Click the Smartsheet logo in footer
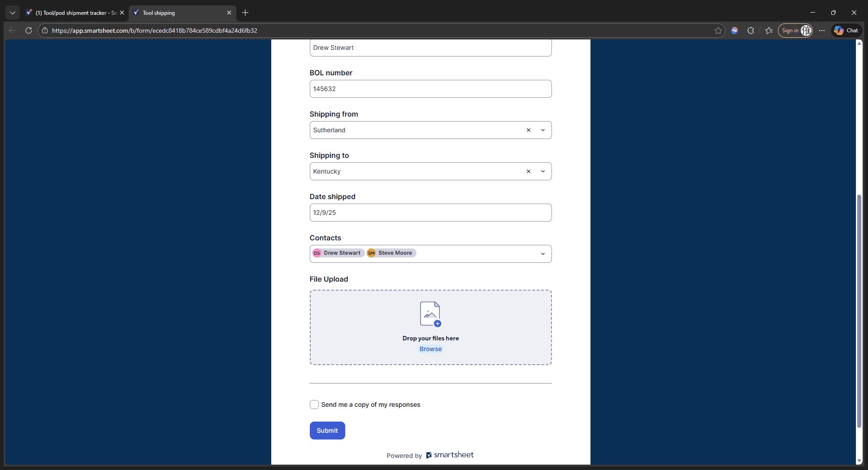Image resolution: width=868 pixels, height=470 pixels. point(450,455)
